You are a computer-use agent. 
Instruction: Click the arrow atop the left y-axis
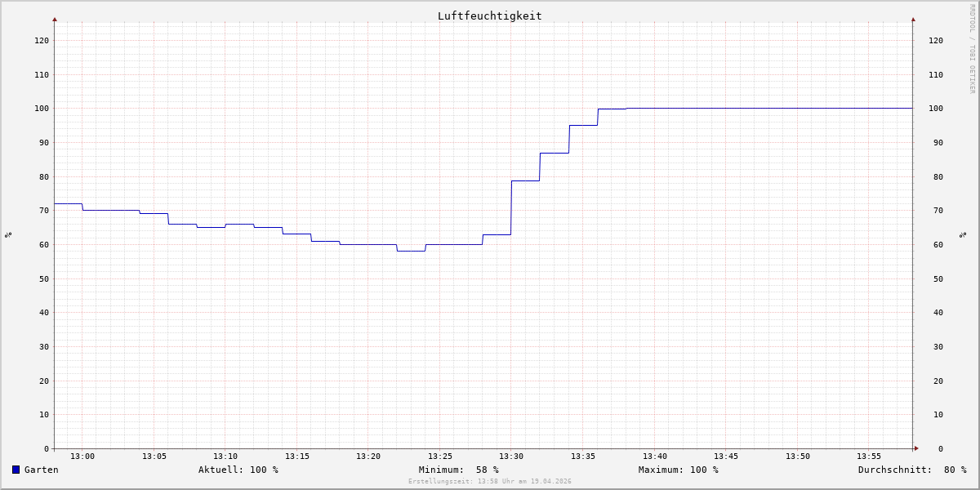pyautogui.click(x=55, y=19)
